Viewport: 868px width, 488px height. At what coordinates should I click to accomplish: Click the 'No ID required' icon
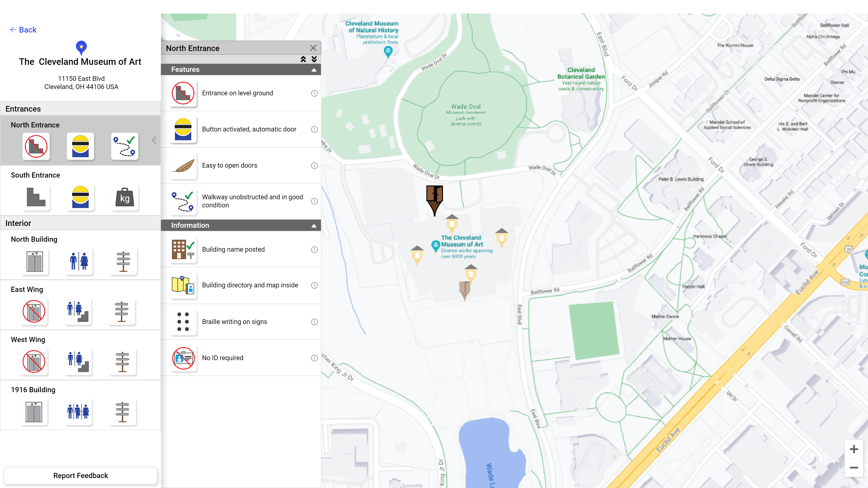183,357
